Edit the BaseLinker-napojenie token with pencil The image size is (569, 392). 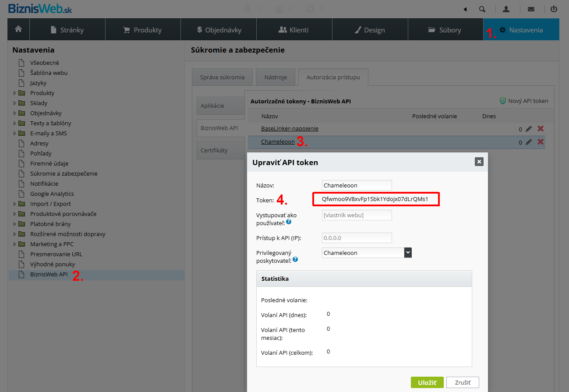point(529,129)
